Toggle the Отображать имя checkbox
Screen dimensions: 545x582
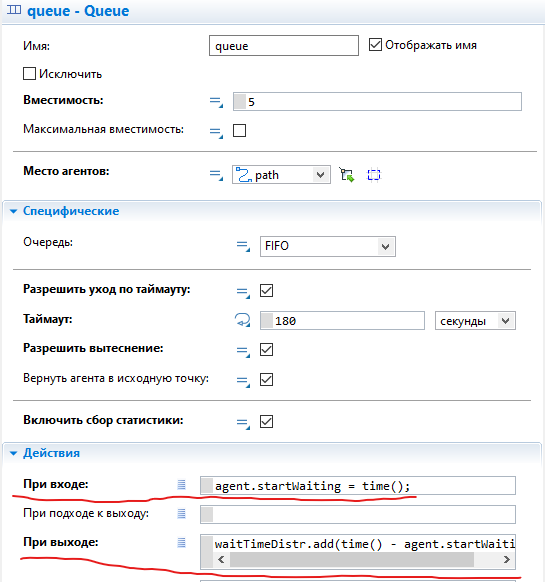tap(375, 45)
